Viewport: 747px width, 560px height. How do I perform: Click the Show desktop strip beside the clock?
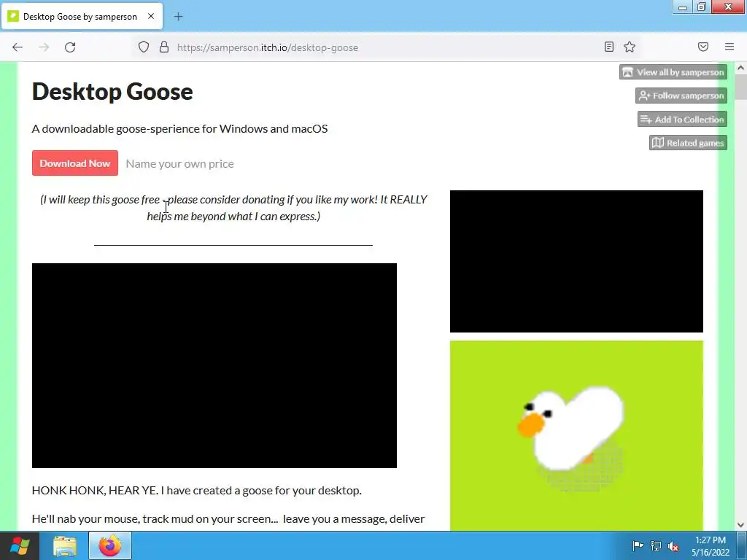742,545
